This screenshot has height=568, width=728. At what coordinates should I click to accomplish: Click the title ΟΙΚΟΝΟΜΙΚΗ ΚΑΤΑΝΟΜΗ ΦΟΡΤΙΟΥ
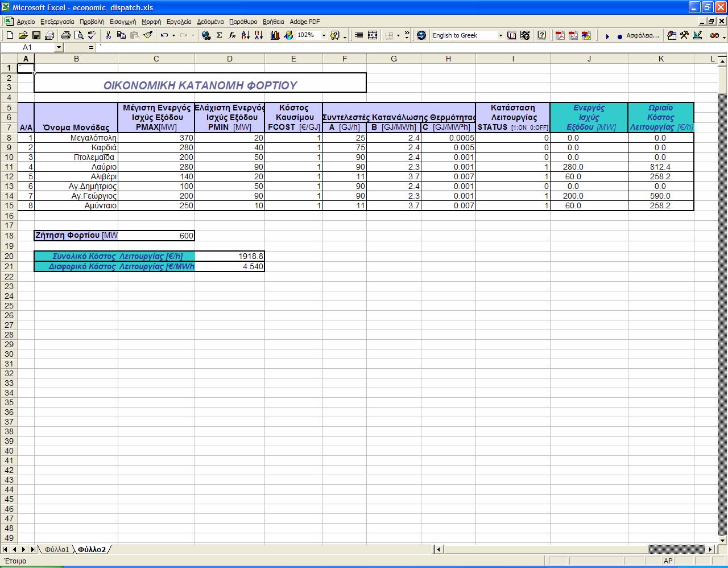[x=200, y=85]
